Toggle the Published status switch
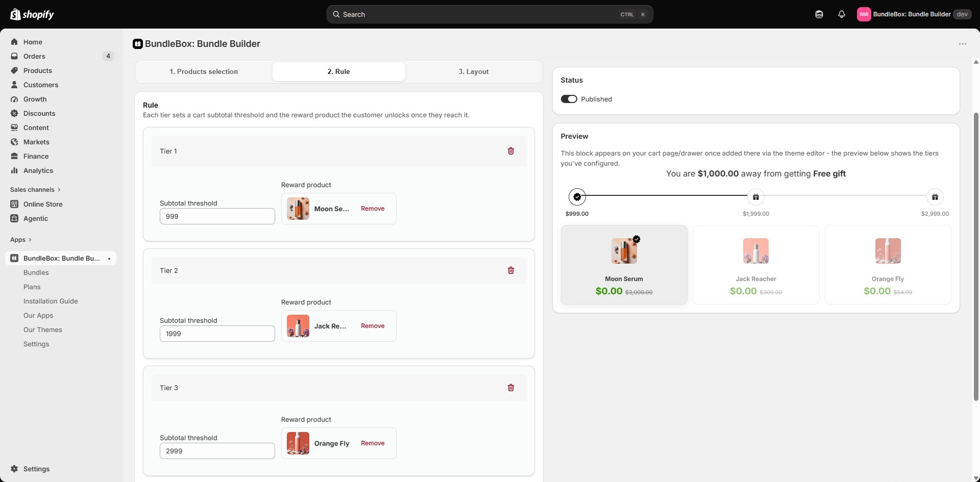Viewport: 980px width, 482px height. pos(569,99)
